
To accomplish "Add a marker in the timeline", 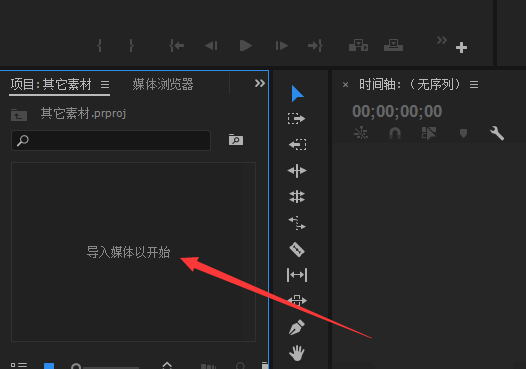I will (463, 134).
